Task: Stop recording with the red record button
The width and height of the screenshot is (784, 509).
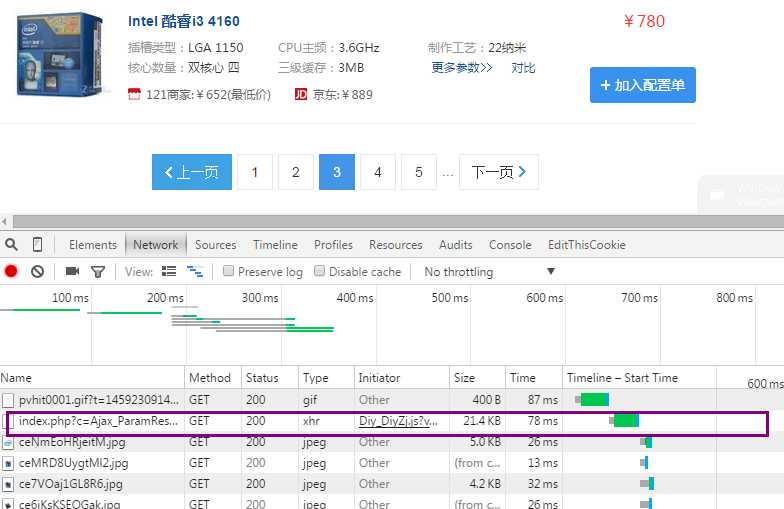Action: click(x=11, y=272)
